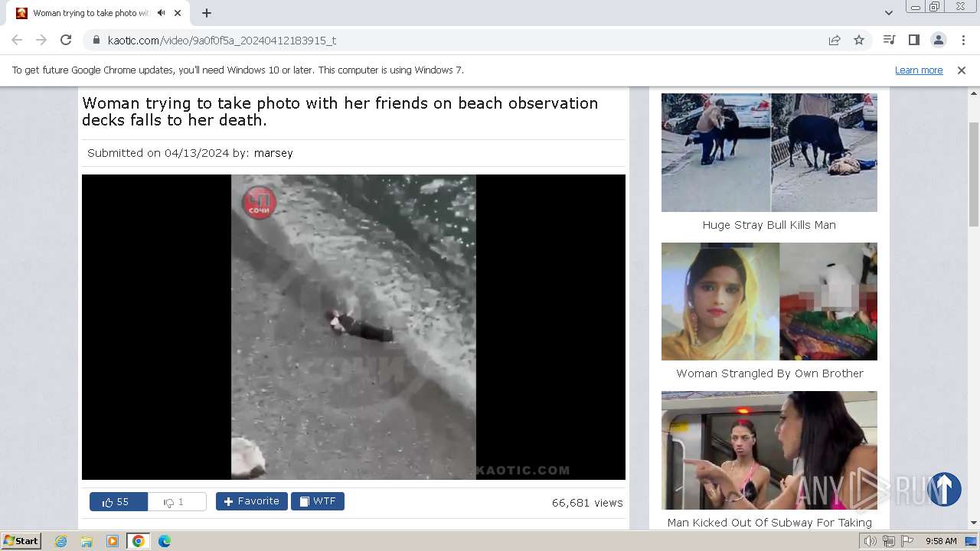Open File Explorer from the taskbar
Viewport: 980px width, 551px height.
coord(87,541)
